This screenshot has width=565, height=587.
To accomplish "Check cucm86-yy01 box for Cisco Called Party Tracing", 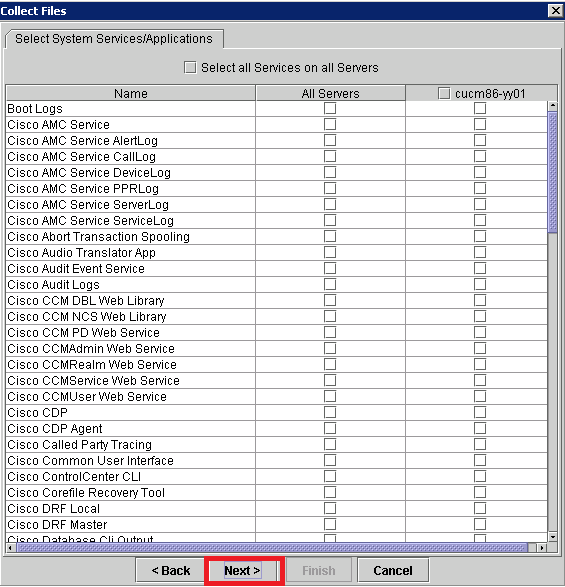I will [480, 444].
